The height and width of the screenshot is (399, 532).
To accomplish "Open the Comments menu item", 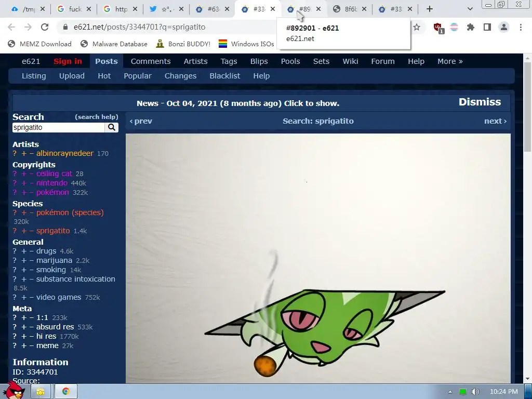I will tap(151, 61).
